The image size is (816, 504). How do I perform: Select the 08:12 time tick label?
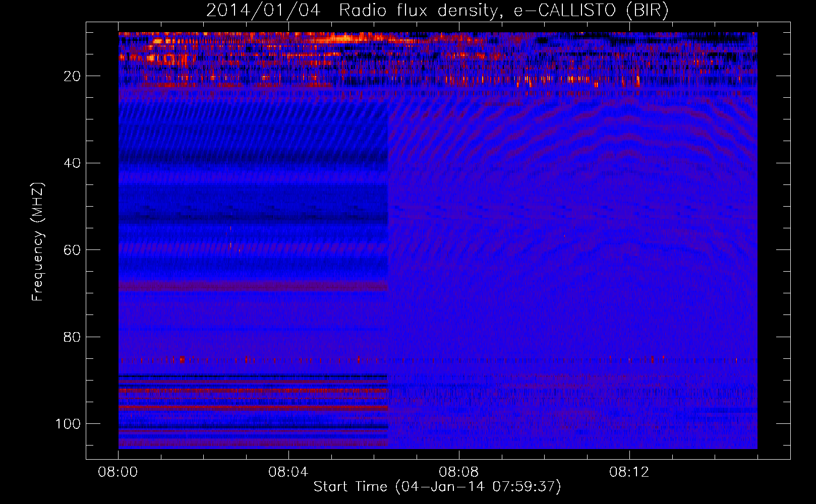629,472
